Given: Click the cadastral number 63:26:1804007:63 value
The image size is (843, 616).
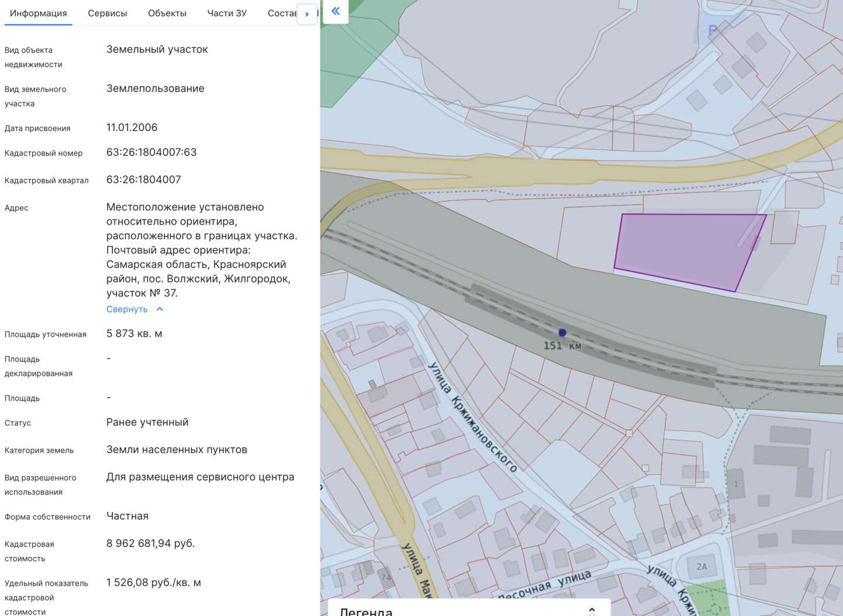Looking at the screenshot, I should [x=151, y=152].
